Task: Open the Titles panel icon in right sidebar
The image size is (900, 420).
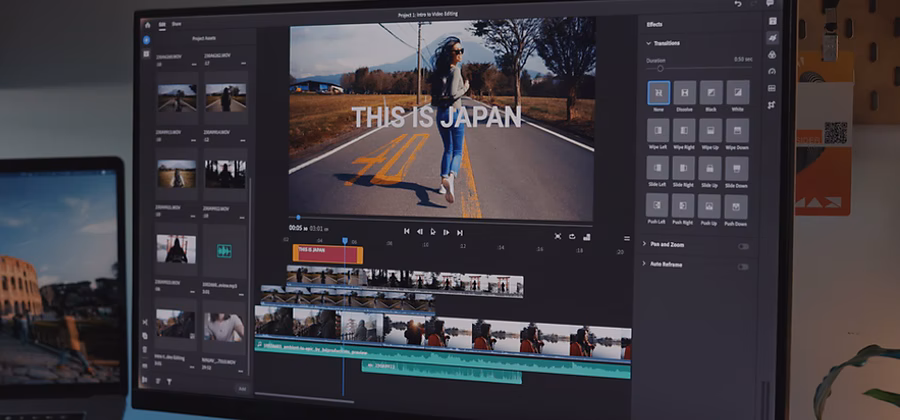Action: pos(773,21)
